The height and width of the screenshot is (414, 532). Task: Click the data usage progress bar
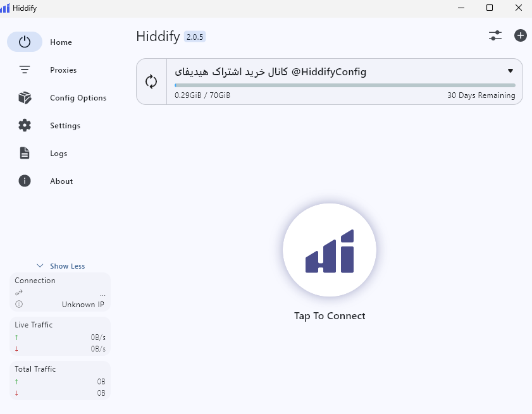click(x=345, y=85)
